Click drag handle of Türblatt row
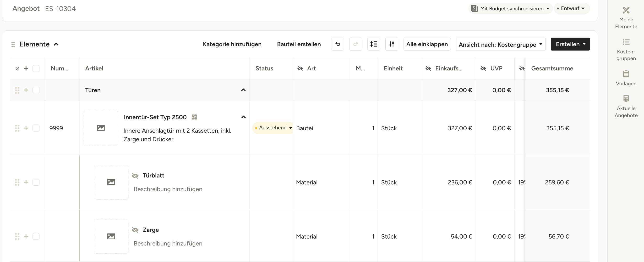The width and height of the screenshot is (644, 262). point(17,182)
